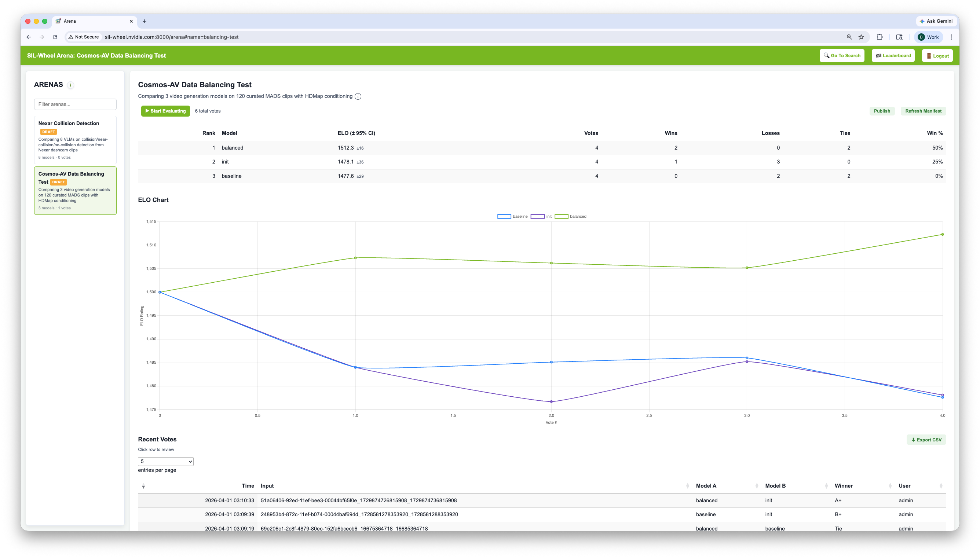Reload the page with refresh icon
980x558 pixels.
coord(55,37)
